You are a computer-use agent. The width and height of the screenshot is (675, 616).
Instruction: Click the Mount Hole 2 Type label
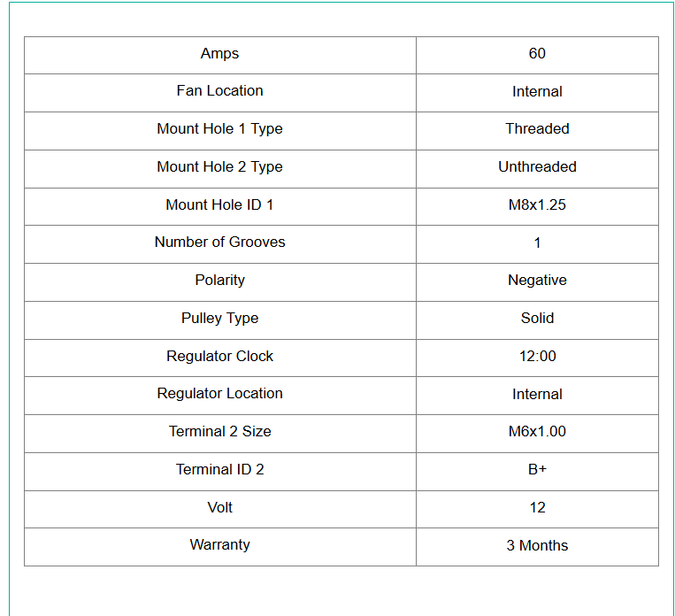coord(219,167)
